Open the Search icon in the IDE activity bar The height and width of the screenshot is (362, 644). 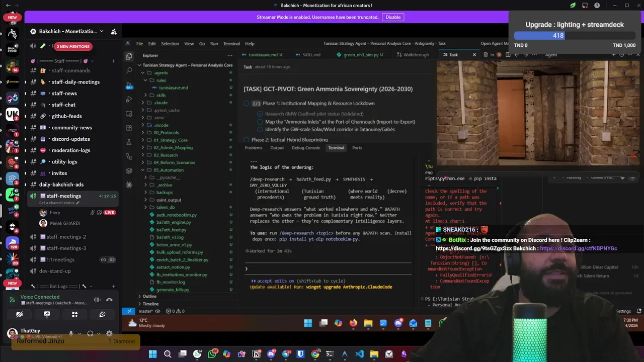tap(129, 70)
